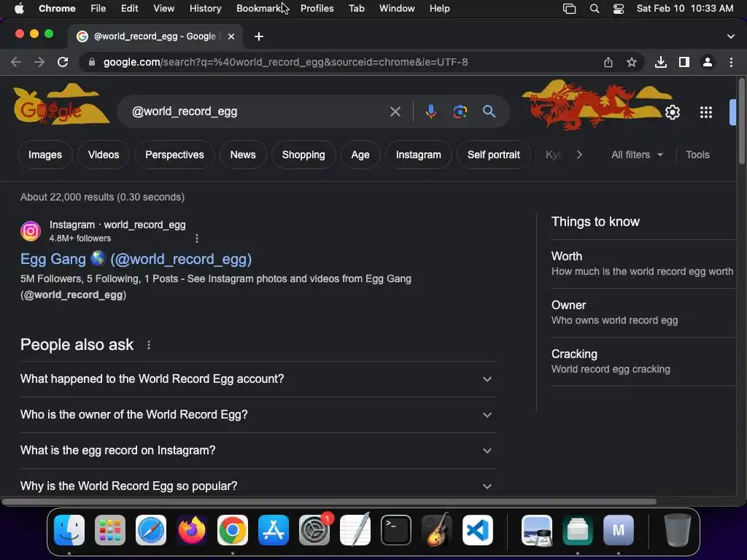747x560 pixels.
Task: Open Instagram result more options dots
Action: coord(197,238)
